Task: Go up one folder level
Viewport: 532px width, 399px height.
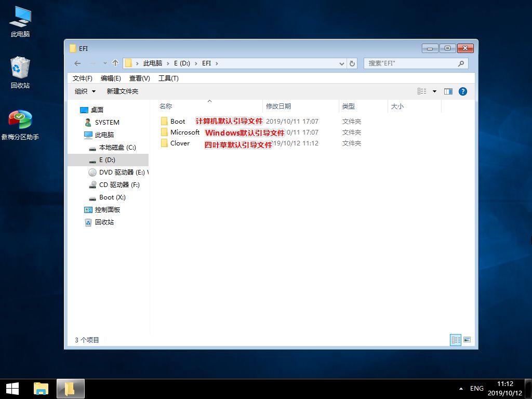Action: click(x=115, y=63)
